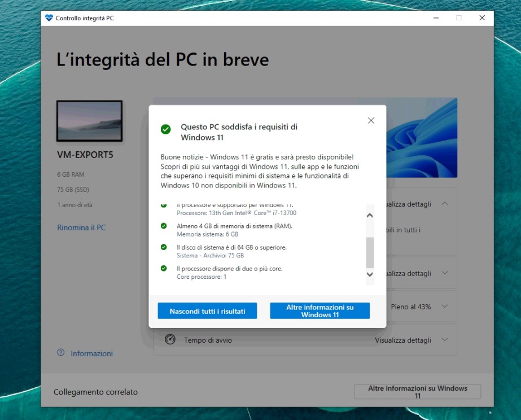The width and height of the screenshot is (521, 420).
Task: Collapse the top section with up chevron
Action: pos(445,204)
